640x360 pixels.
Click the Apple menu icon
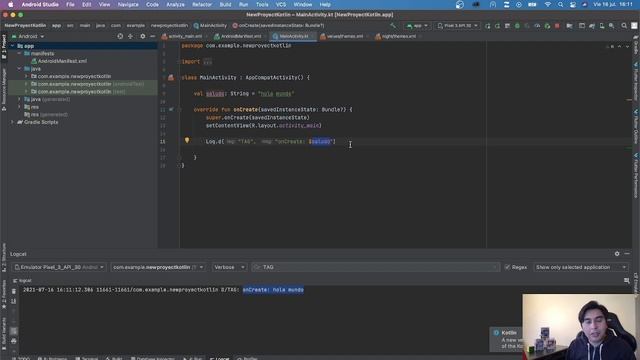click(10, 4)
